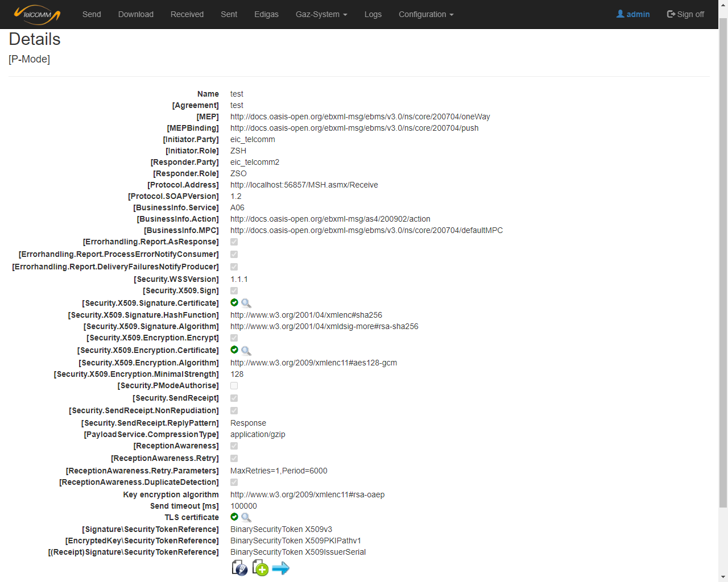Click the Details page heading

pyautogui.click(x=35, y=39)
